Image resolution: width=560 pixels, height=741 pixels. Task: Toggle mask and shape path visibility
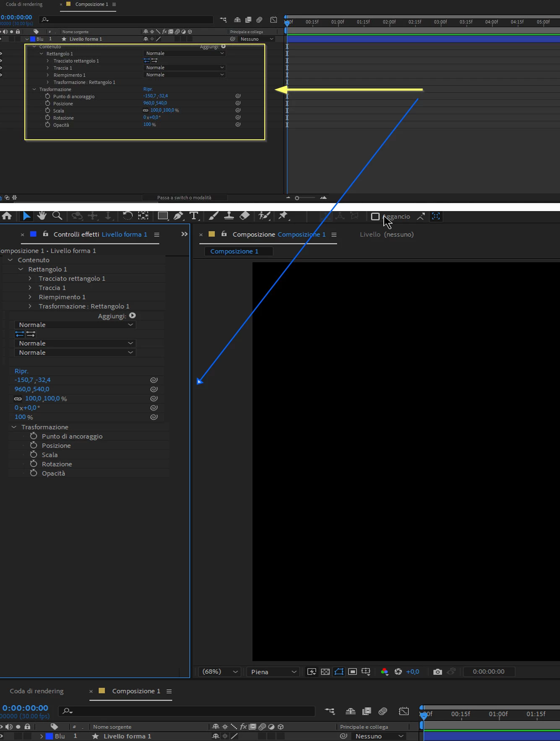click(x=339, y=672)
